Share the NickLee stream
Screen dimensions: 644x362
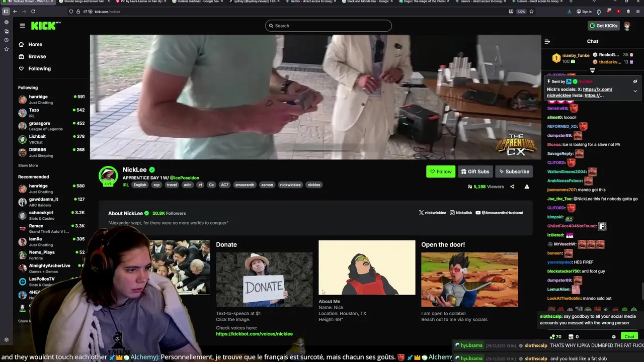512,187
